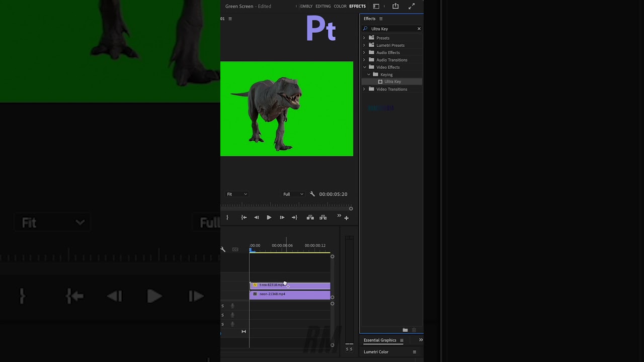This screenshot has height=362, width=644.
Task: Show hidden panels overflow chevrons
Action: [421, 340]
